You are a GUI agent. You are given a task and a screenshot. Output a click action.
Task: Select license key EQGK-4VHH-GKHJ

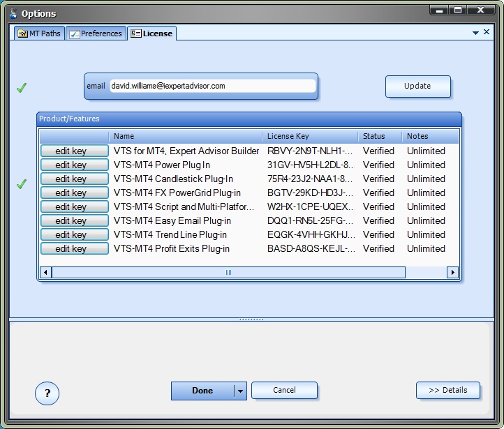tap(311, 235)
